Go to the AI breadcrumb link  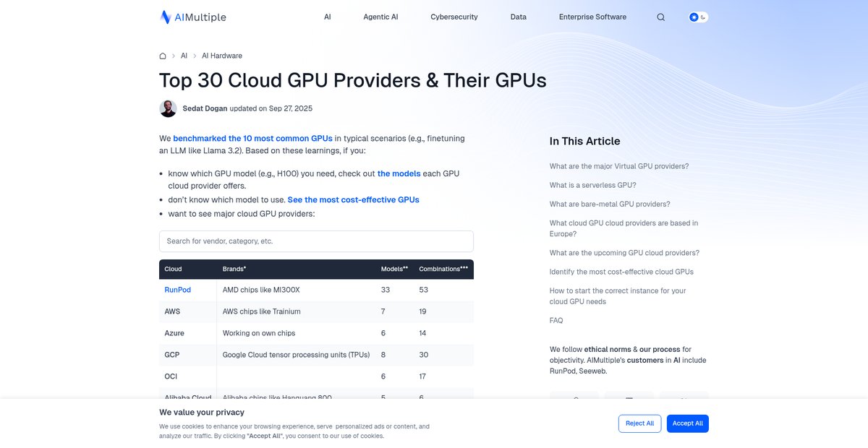tap(184, 56)
